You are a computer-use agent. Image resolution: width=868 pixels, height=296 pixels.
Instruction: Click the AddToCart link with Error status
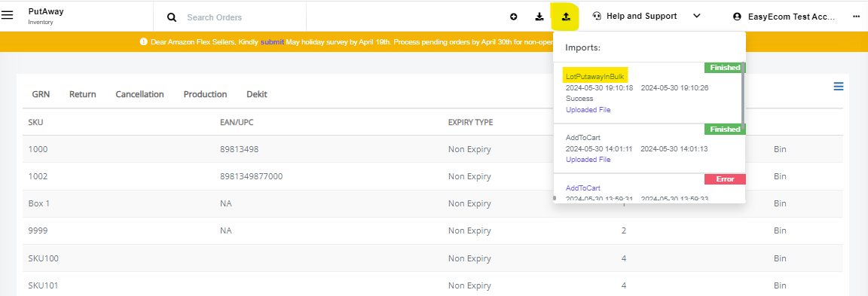pos(583,188)
